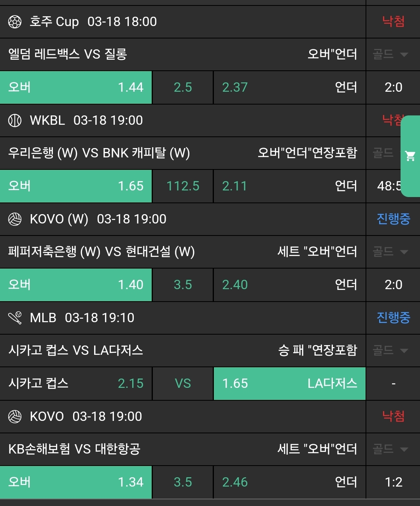Open the shopping cart side tab
Image resolution: width=420 pixels, height=506 pixels.
(x=410, y=156)
